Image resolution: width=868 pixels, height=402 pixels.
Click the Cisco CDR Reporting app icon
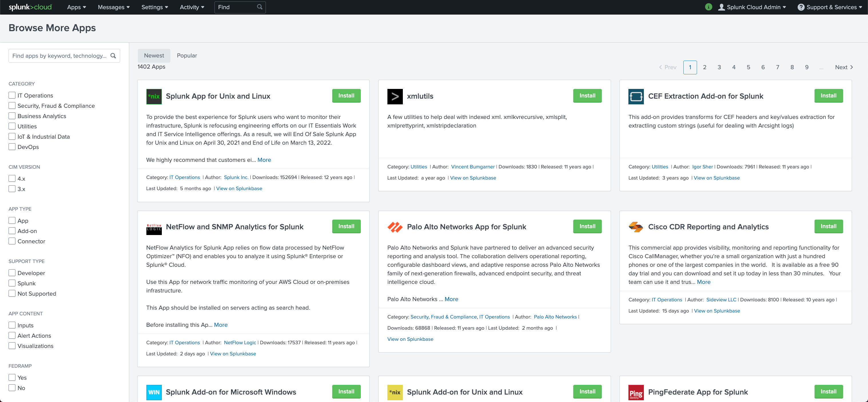click(x=636, y=227)
